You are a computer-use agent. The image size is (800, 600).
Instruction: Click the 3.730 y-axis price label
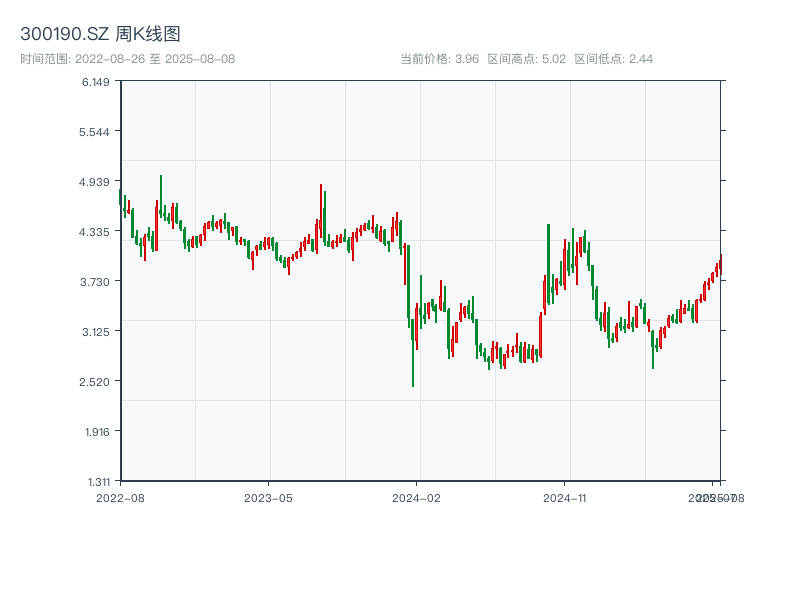[95, 282]
